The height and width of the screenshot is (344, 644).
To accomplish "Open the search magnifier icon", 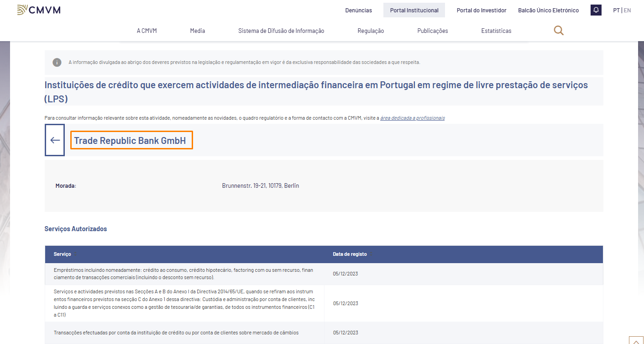I will coord(559,31).
